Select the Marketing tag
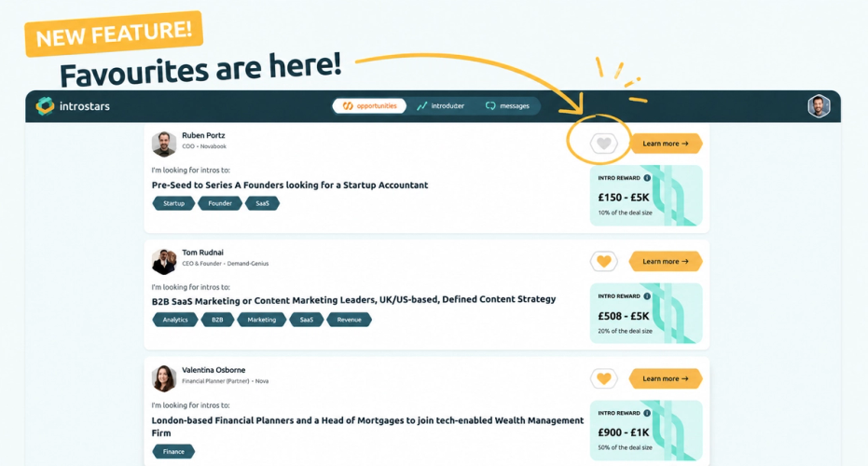 point(261,320)
